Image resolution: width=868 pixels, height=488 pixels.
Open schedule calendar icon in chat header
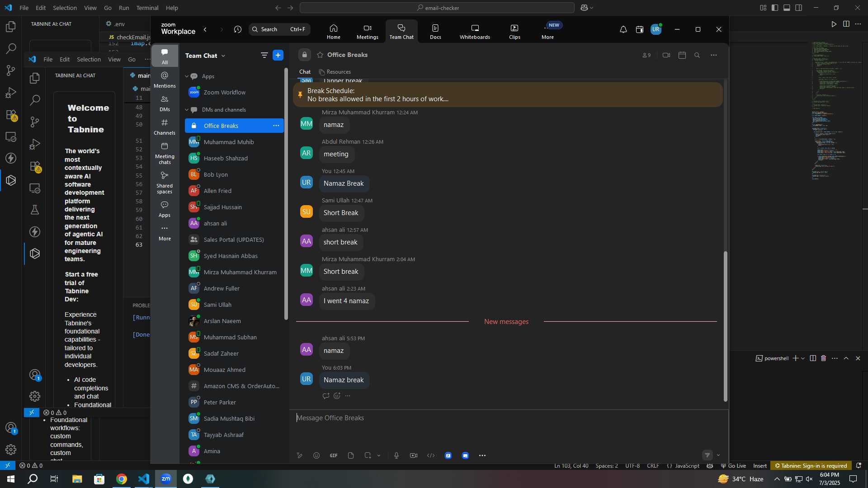pyautogui.click(x=682, y=55)
